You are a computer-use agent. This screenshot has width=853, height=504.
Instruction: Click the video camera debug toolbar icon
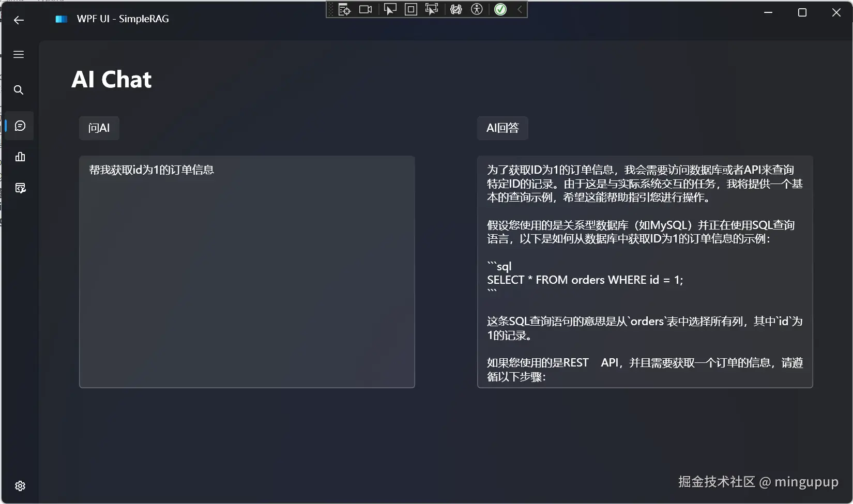coord(365,9)
